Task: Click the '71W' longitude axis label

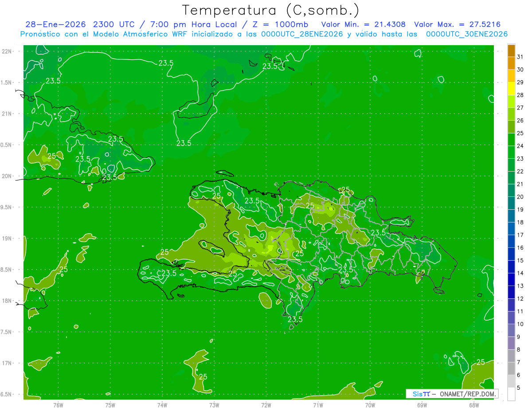Action: point(318,405)
